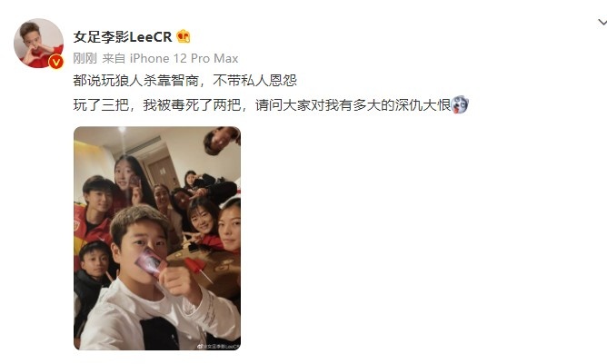Screen dimensions: 607x364
Task: Open the 女足李影LeeCR profile avatar
Action: (x=38, y=43)
